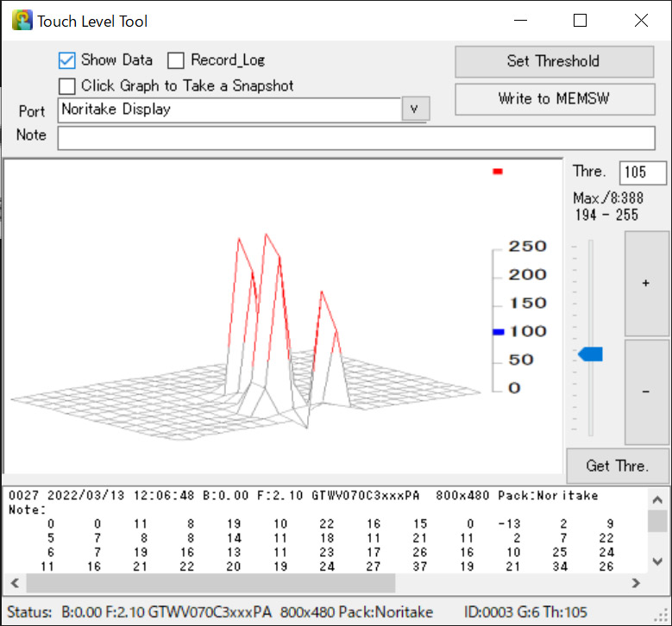Screen dimensions: 672x626
Task: Click the red marker in the graph
Action: (497, 172)
